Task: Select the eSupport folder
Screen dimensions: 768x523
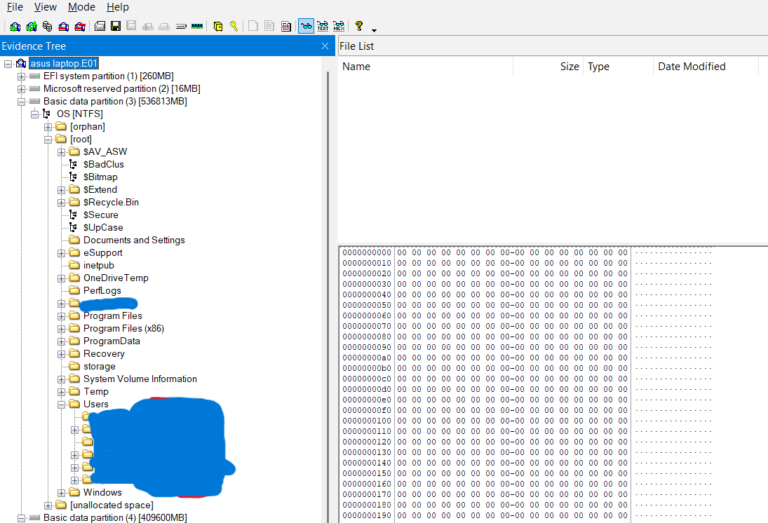Action: (103, 253)
